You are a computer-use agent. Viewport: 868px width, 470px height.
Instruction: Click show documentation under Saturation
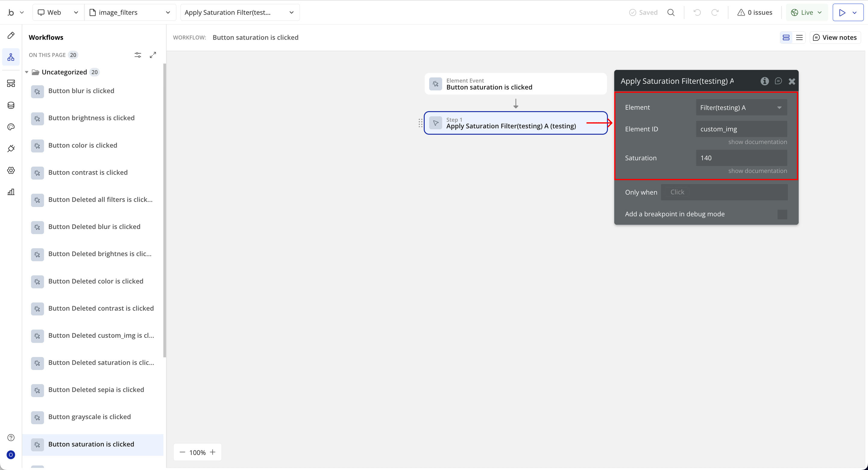(x=757, y=171)
